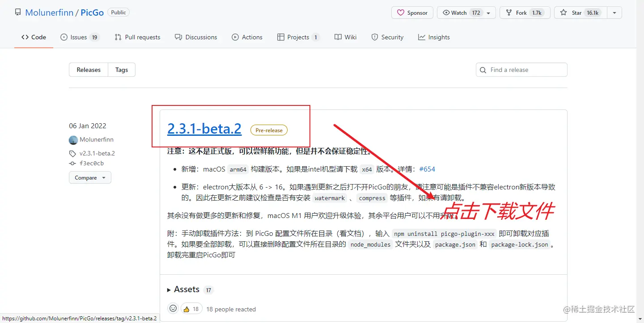The height and width of the screenshot is (323, 644).
Task: Click the Sponsor button
Action: (412, 13)
